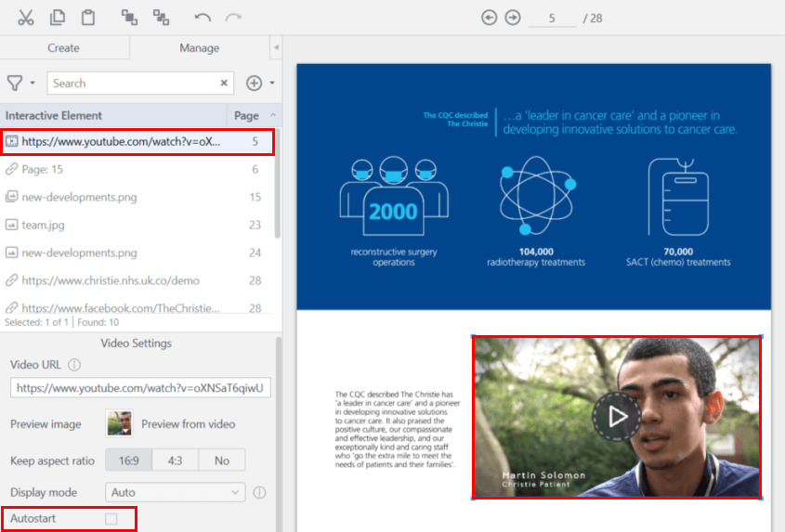The image size is (785, 532).
Task: Undo the last action
Action: pos(203,18)
